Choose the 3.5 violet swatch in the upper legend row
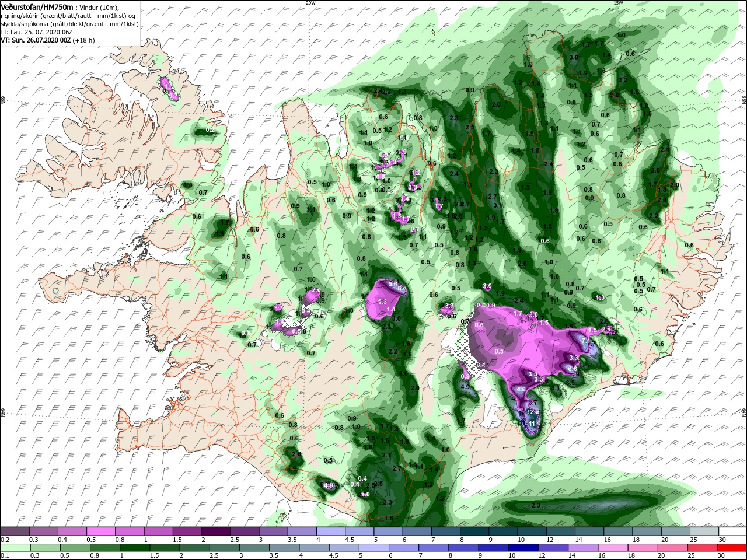Viewport: 747px width, 560px height. (x=302, y=531)
